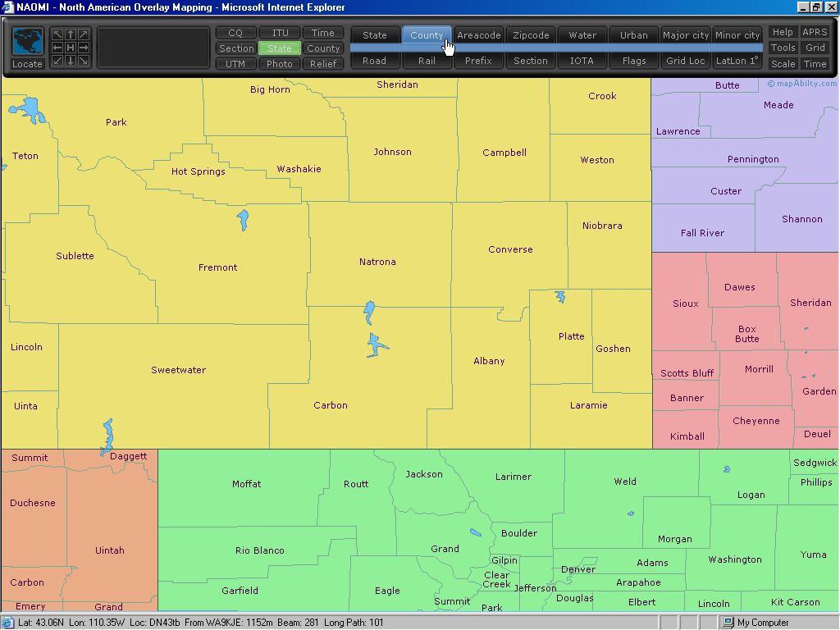Enable the Rail overlay
840x630 pixels.
click(427, 61)
